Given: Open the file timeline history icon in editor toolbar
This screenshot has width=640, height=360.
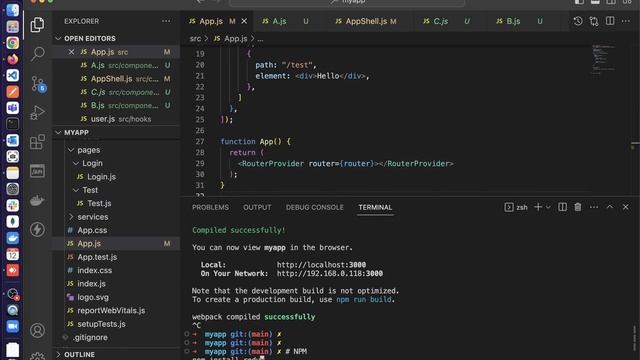Looking at the screenshot, I should click(578, 21).
